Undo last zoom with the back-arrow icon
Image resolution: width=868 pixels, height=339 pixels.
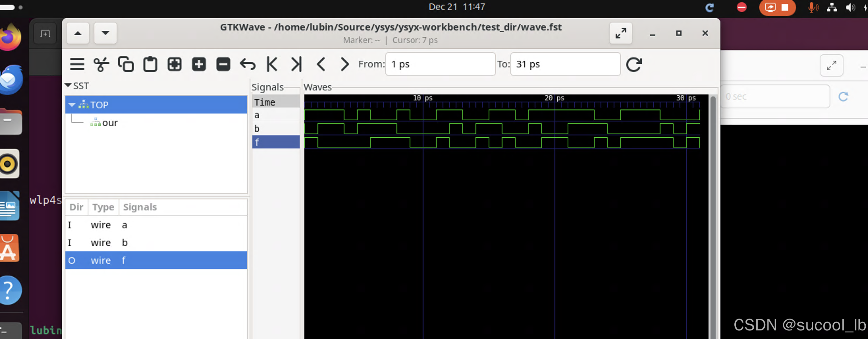(x=247, y=64)
